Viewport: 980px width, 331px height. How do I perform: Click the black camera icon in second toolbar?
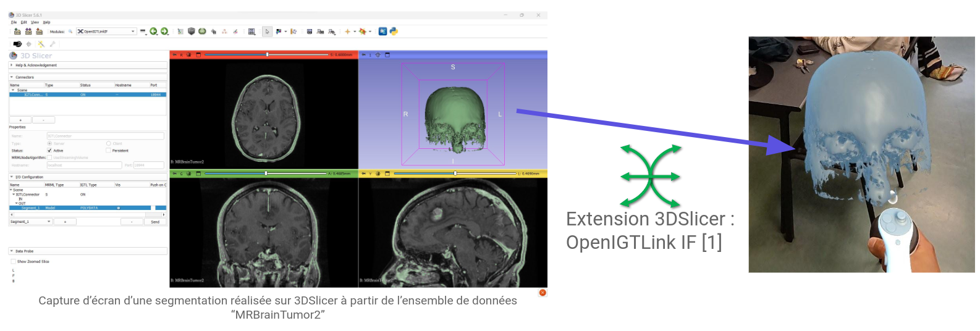[x=17, y=44]
